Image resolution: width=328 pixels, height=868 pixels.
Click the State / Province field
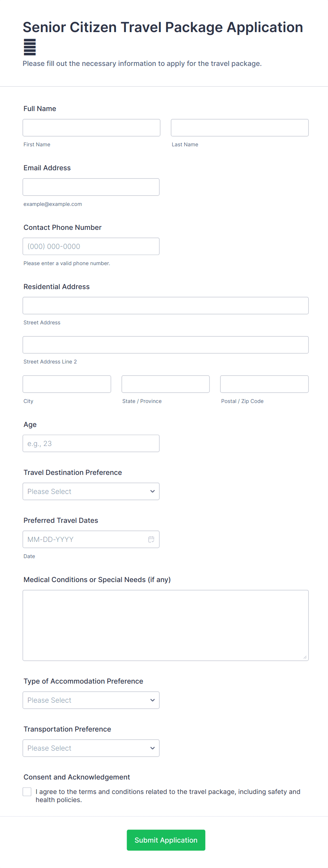coord(165,384)
